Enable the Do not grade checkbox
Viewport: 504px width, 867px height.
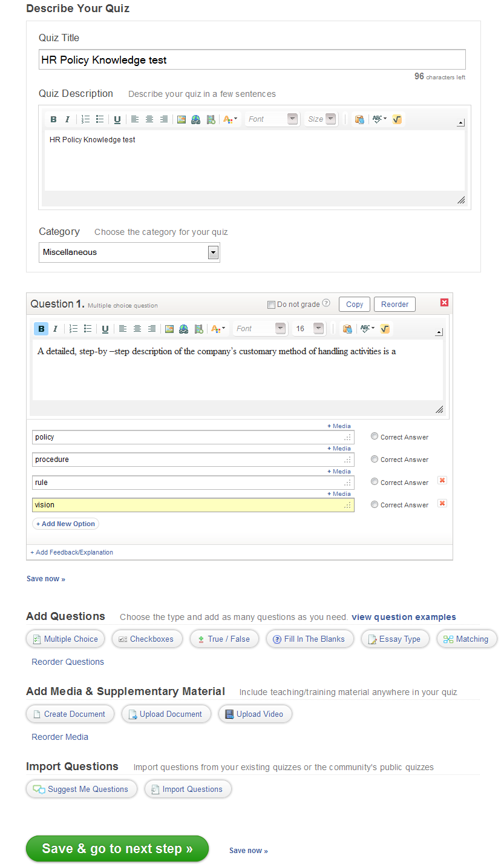point(271,305)
